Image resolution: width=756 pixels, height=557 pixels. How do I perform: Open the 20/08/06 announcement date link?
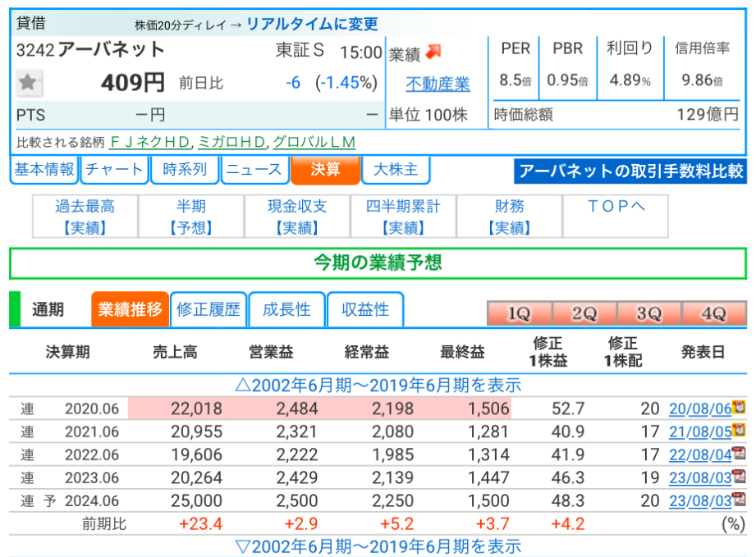point(700,409)
